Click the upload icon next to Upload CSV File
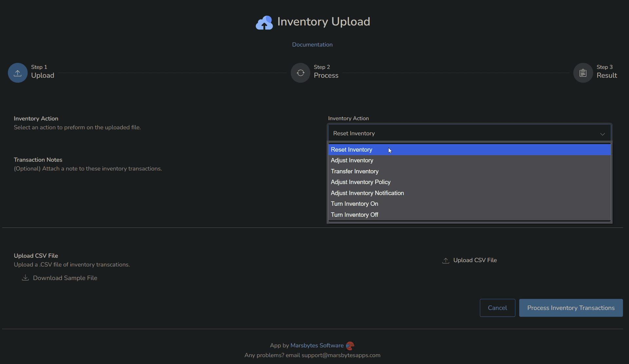This screenshot has width=629, height=364. [x=446, y=260]
